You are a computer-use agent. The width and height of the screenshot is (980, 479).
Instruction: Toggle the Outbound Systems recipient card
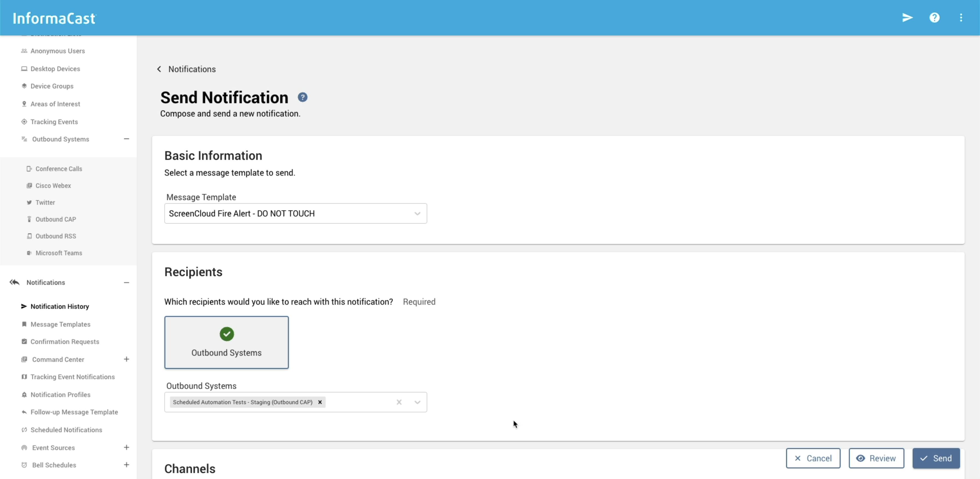226,342
